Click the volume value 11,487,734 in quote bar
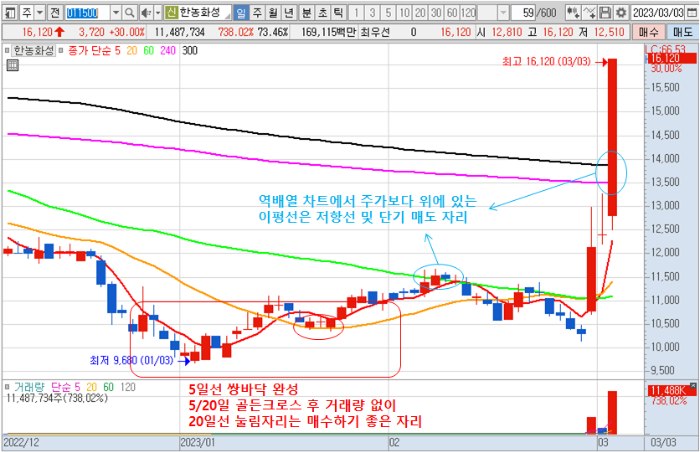 point(179,32)
